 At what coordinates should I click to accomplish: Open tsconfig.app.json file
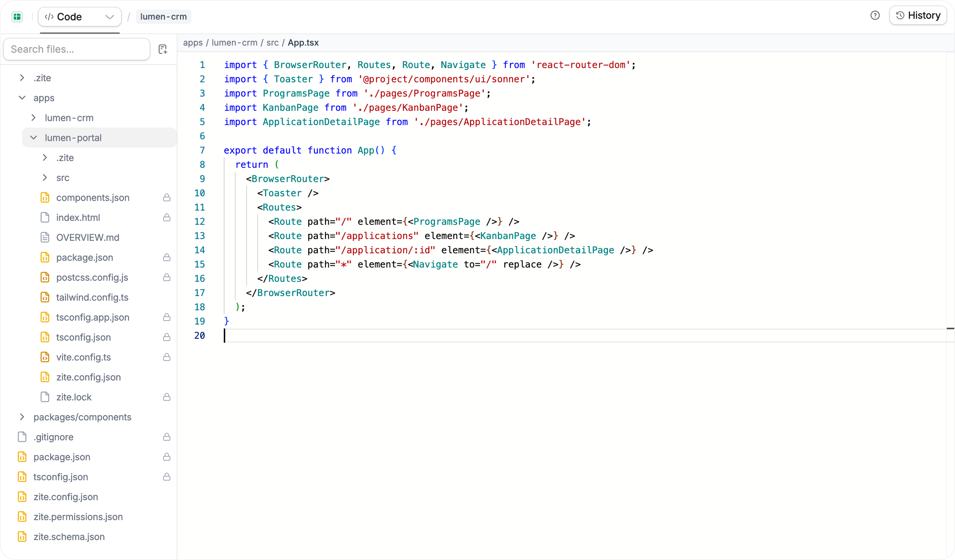coord(93,317)
